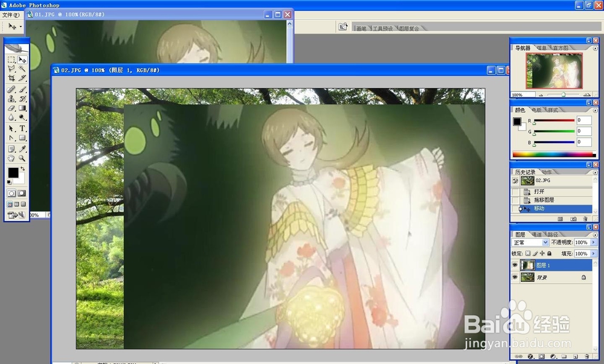Hide 背景 layer with its eye icon
This screenshot has width=604, height=364.
[x=515, y=277]
